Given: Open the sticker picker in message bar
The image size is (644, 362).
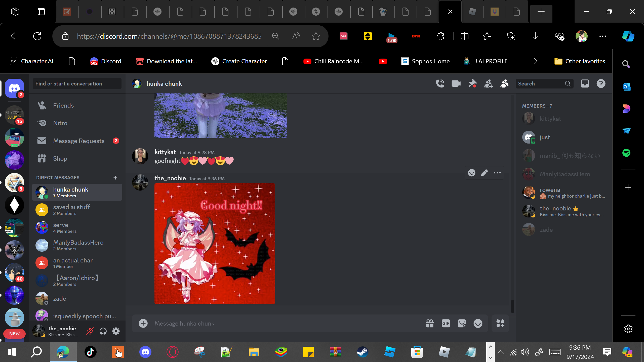Looking at the screenshot, I should tap(462, 323).
